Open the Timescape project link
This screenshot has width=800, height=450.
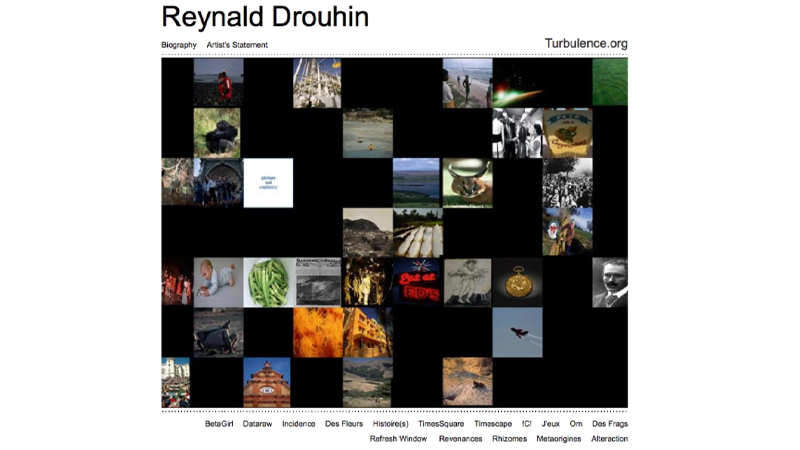coord(493,423)
